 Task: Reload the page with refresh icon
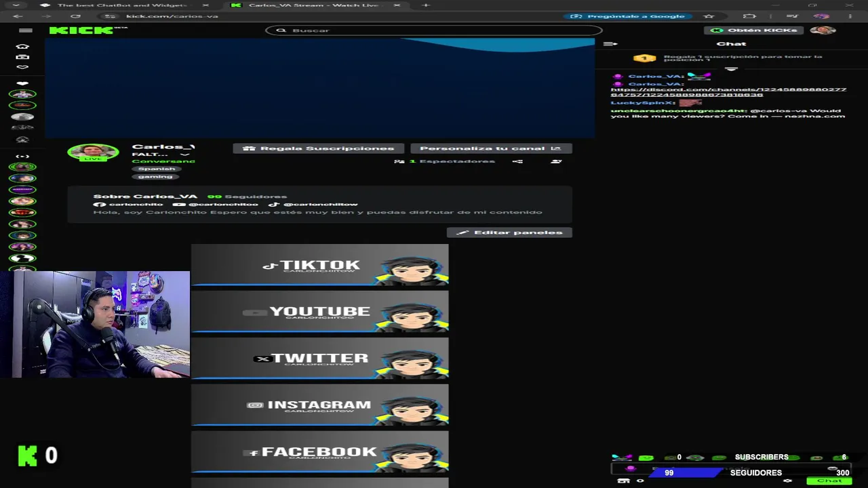pos(75,16)
